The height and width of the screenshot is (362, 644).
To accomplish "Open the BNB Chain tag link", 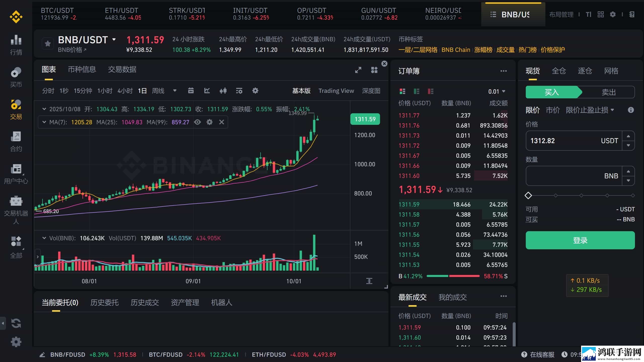I will pyautogui.click(x=456, y=50).
